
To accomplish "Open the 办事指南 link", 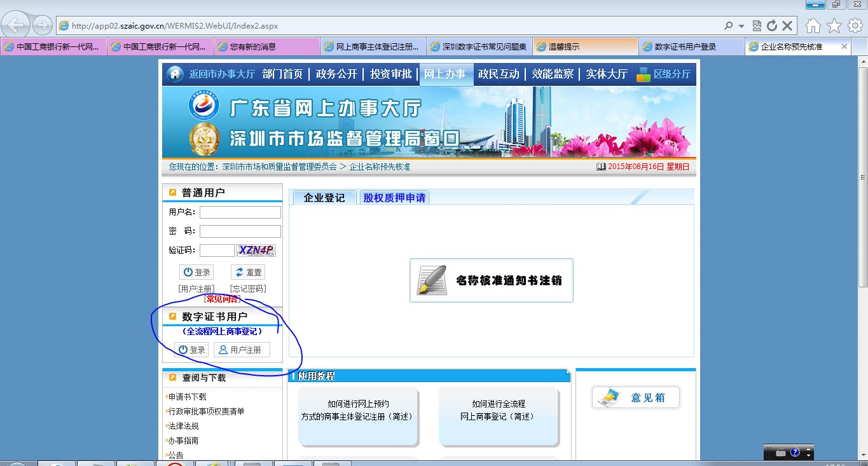I will pos(183,441).
